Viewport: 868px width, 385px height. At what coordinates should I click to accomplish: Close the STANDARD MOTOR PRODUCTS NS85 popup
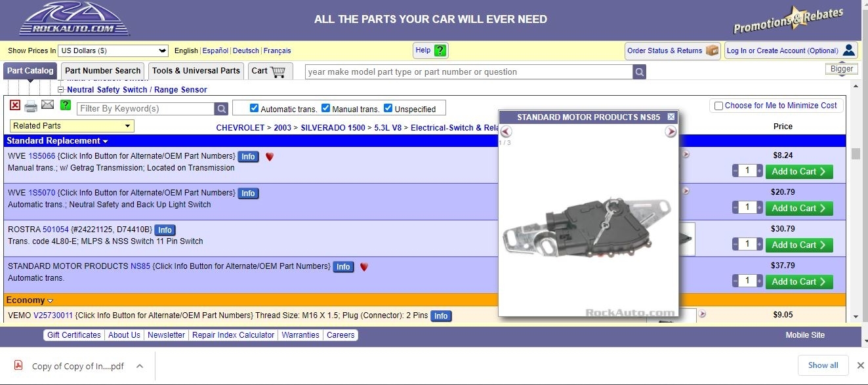(671, 117)
